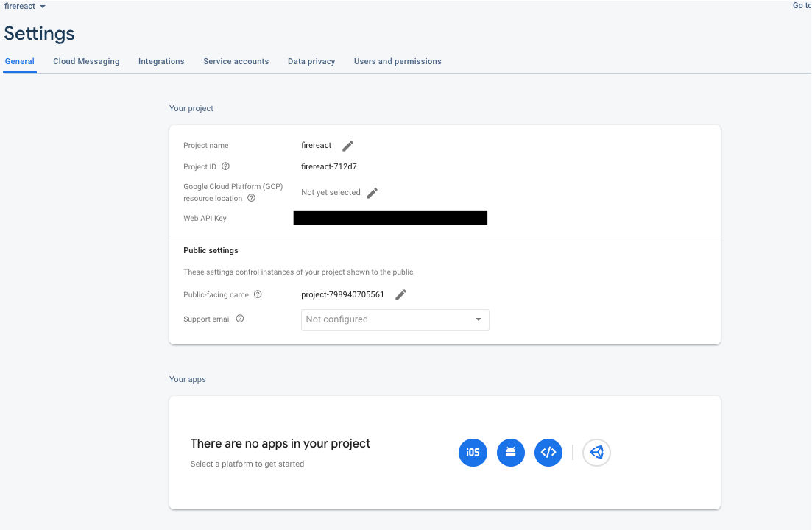
Task: Click the Your apps section label
Action: (188, 379)
